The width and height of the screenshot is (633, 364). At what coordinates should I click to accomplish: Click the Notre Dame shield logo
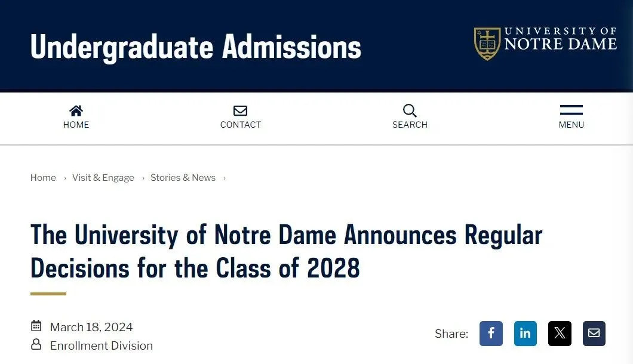click(x=487, y=44)
